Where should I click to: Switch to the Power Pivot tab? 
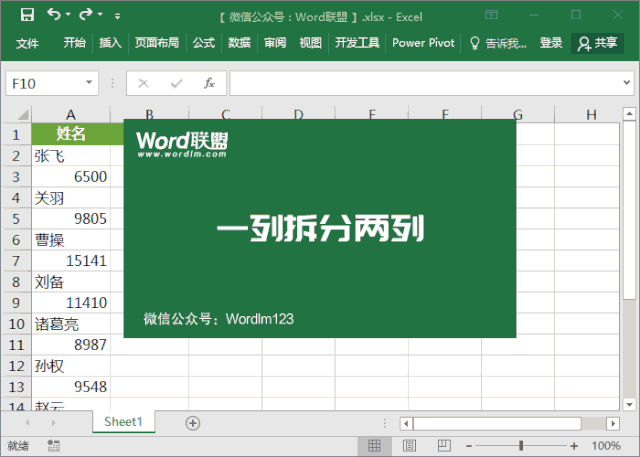pos(423,43)
